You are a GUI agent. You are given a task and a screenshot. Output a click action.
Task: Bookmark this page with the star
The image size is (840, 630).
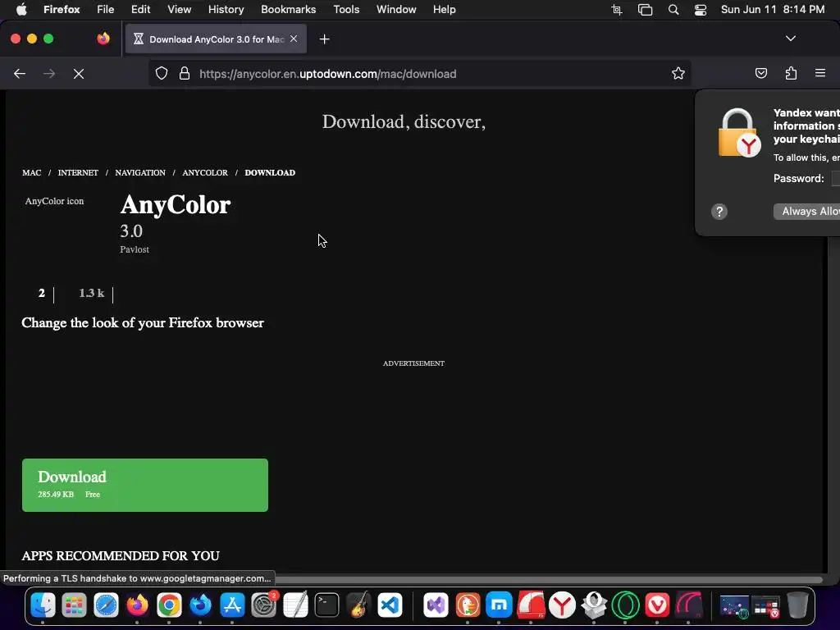(678, 74)
